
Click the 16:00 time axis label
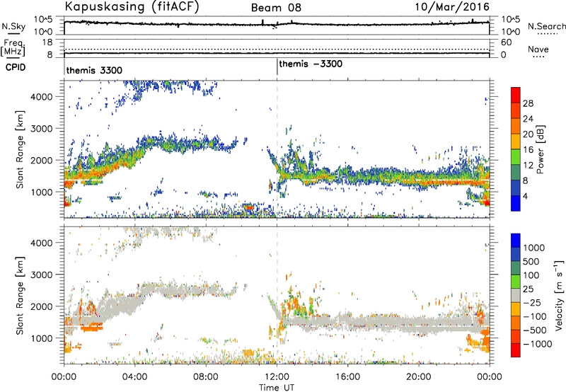coord(347,377)
